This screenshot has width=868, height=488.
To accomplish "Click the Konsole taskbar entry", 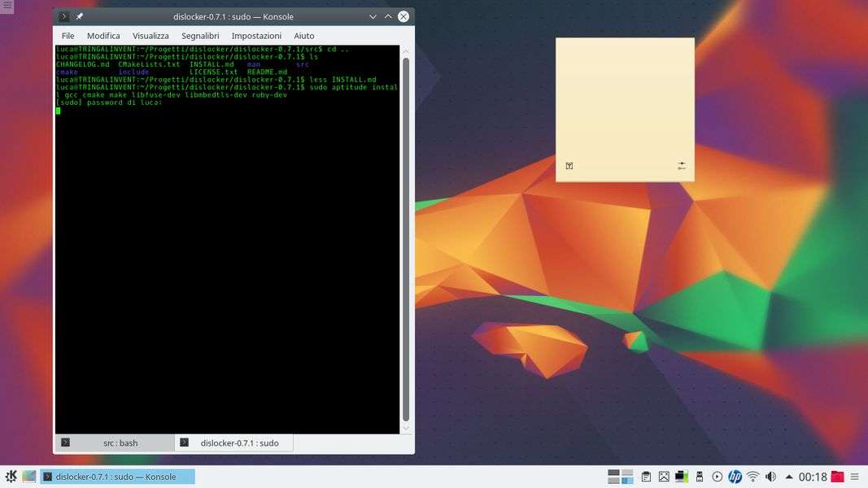I will tap(118, 477).
